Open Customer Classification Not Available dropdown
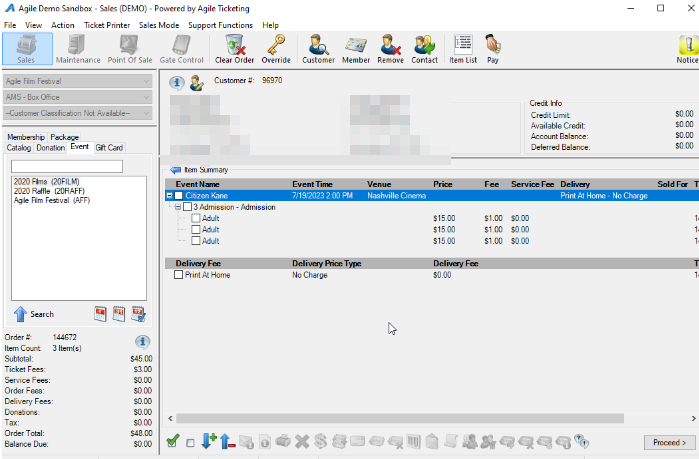Image resolution: width=699 pixels, height=459 pixels. [78, 113]
